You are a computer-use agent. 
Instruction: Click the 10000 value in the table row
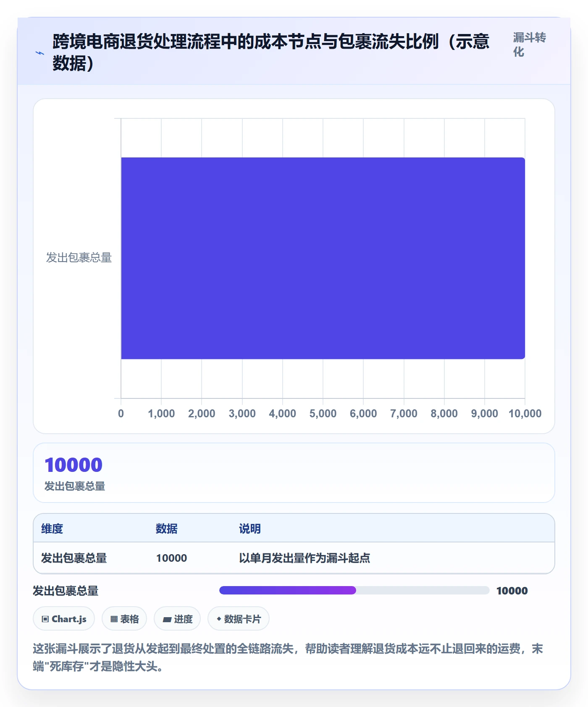click(171, 558)
